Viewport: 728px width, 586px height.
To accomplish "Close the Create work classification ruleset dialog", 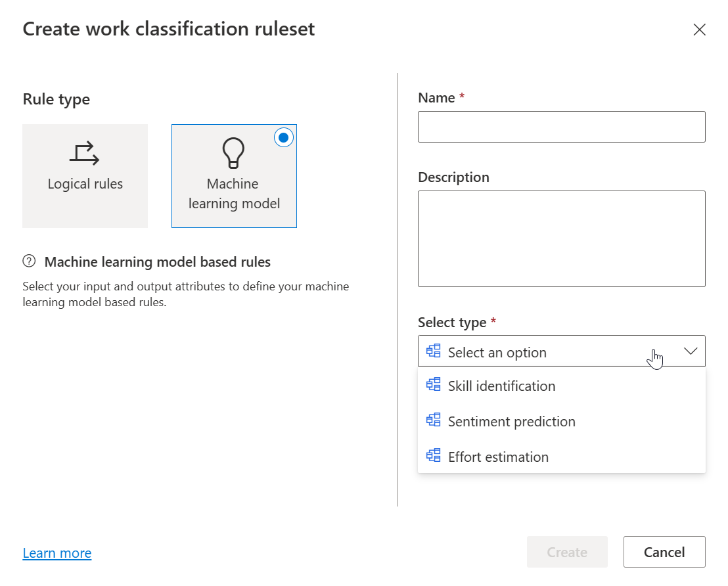I will [x=699, y=30].
